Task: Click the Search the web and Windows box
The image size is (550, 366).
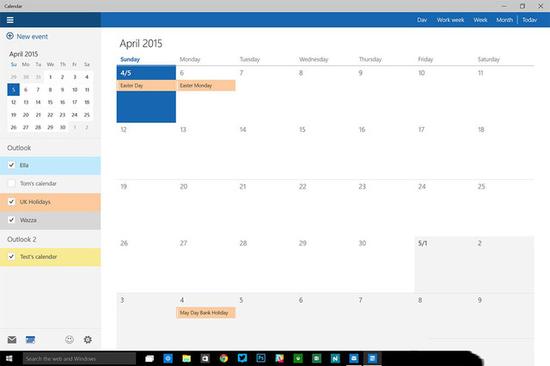Action: tap(79, 358)
